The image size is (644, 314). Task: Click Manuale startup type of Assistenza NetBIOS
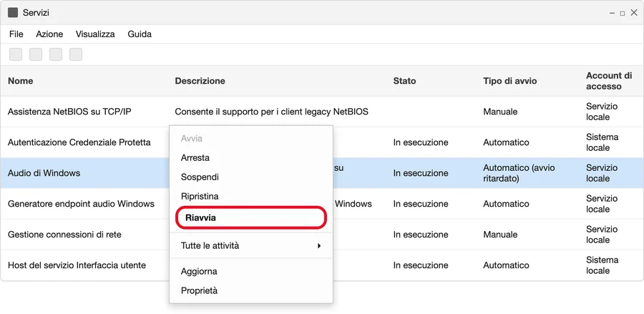(x=500, y=112)
